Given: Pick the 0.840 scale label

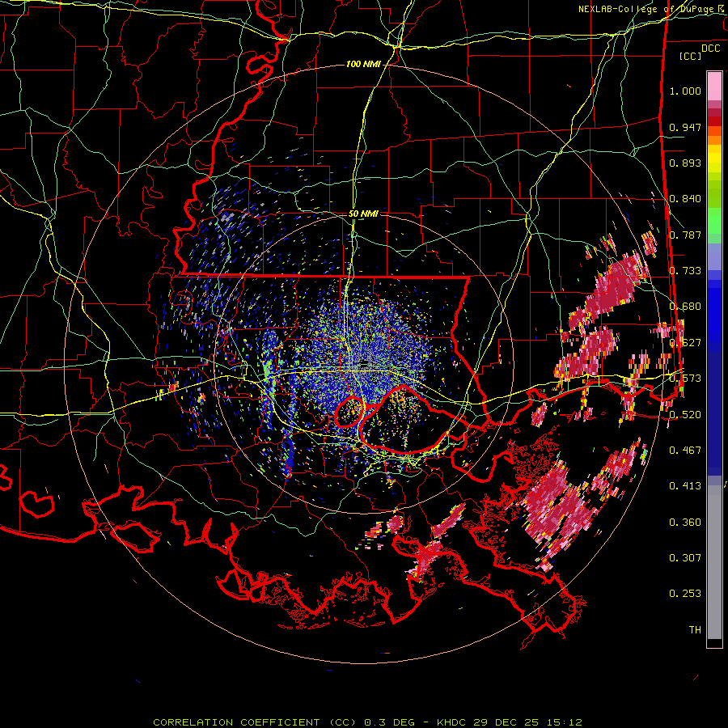Looking at the screenshot, I should click(685, 199).
